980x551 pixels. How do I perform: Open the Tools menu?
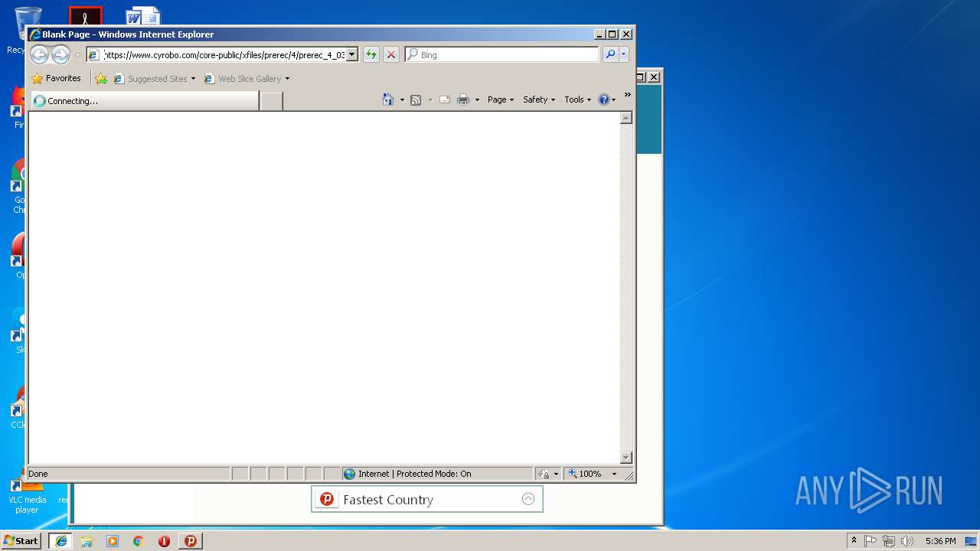tap(578, 99)
